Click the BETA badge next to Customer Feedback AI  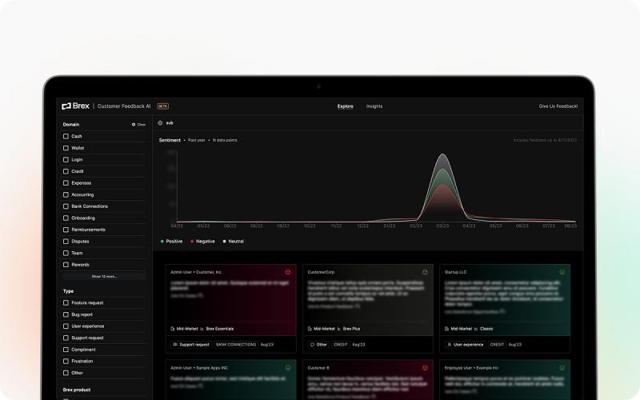162,105
